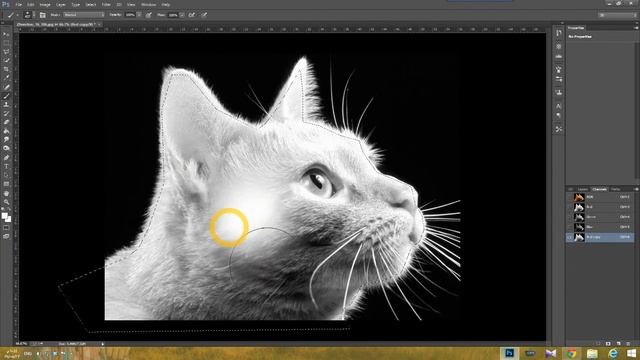640x360 pixels.
Task: Switch to the Paths tab
Action: pos(616,189)
